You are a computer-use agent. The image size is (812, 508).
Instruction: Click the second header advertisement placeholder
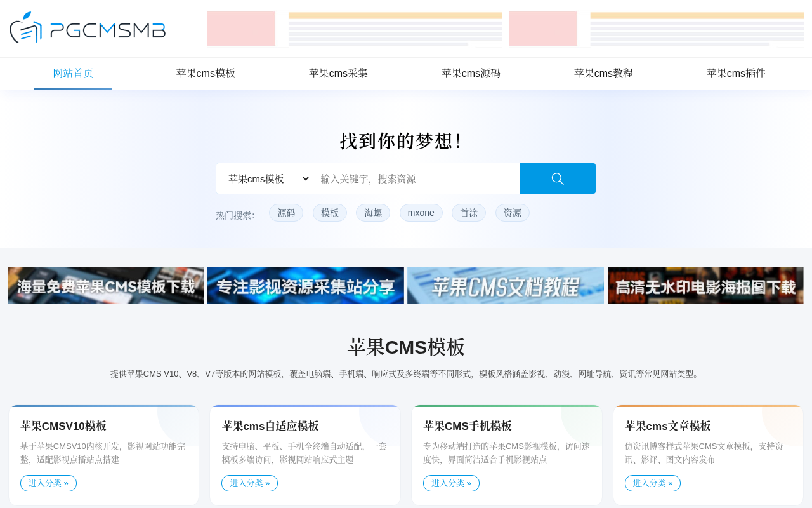[x=656, y=29]
